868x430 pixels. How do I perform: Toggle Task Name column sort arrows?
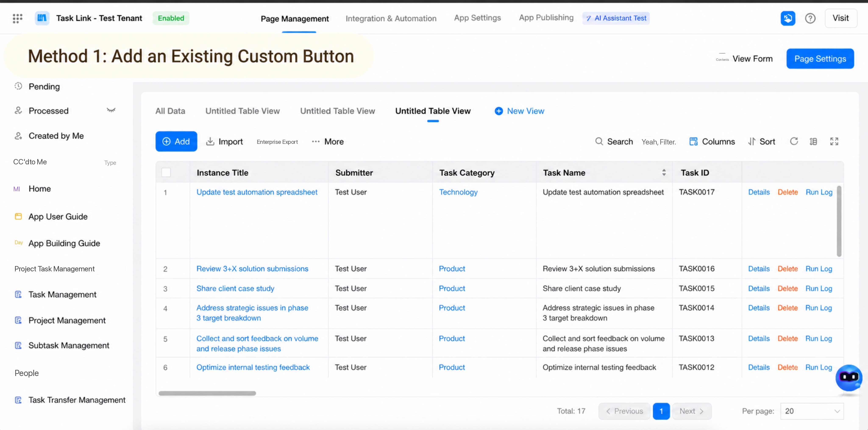[664, 172]
